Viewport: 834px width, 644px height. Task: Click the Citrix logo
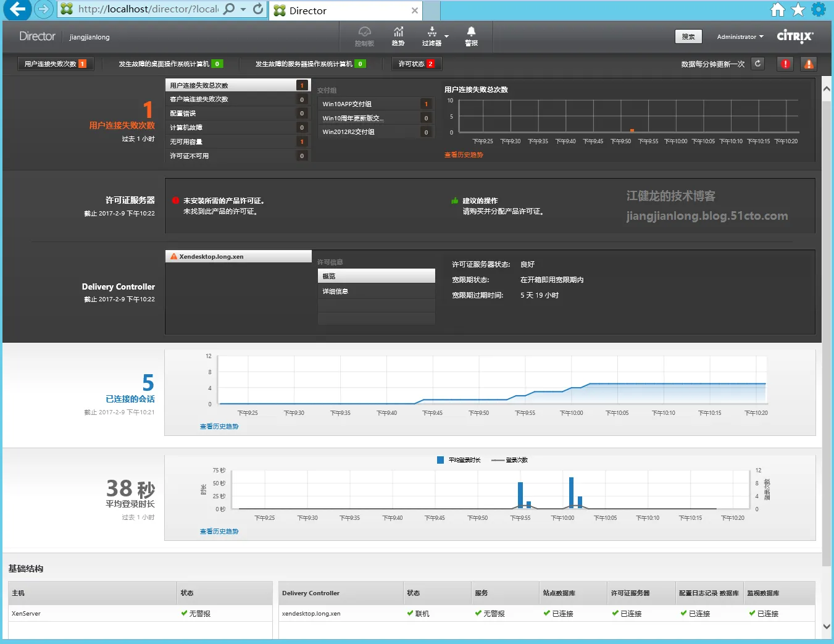point(795,36)
